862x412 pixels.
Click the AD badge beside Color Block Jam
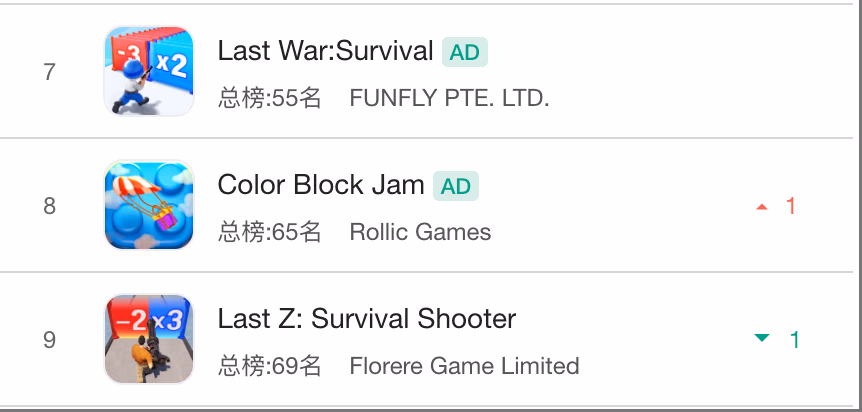456,186
